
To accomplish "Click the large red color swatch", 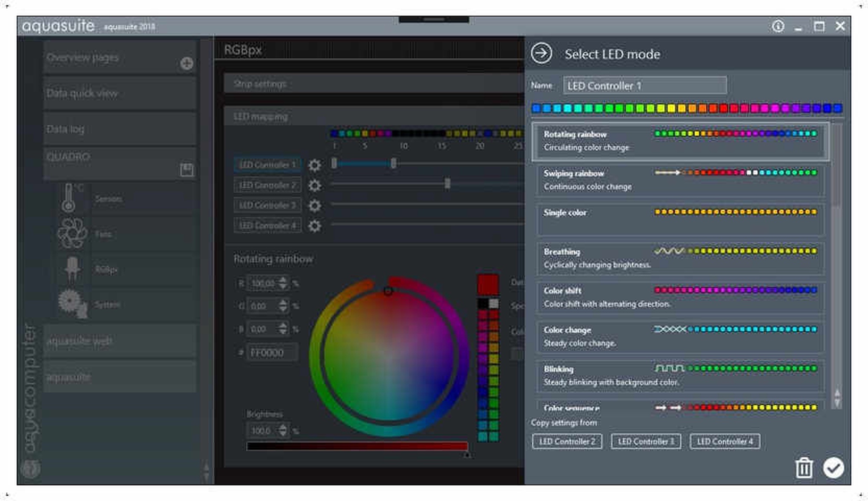I will [488, 285].
